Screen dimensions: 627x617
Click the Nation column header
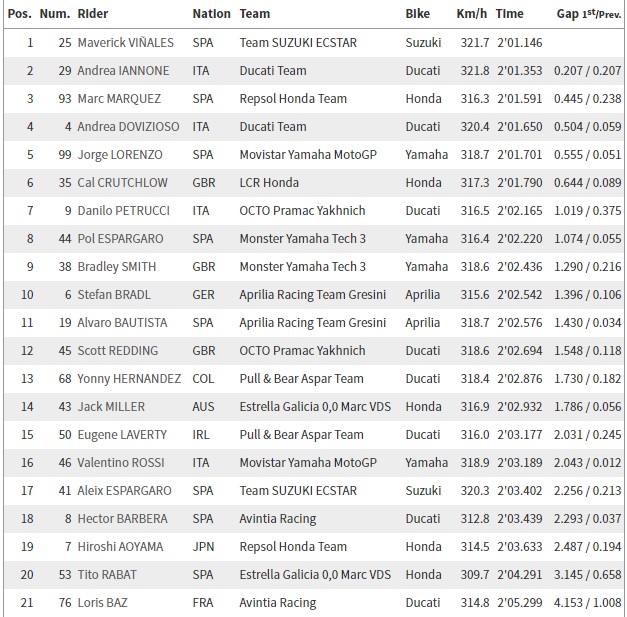point(211,14)
